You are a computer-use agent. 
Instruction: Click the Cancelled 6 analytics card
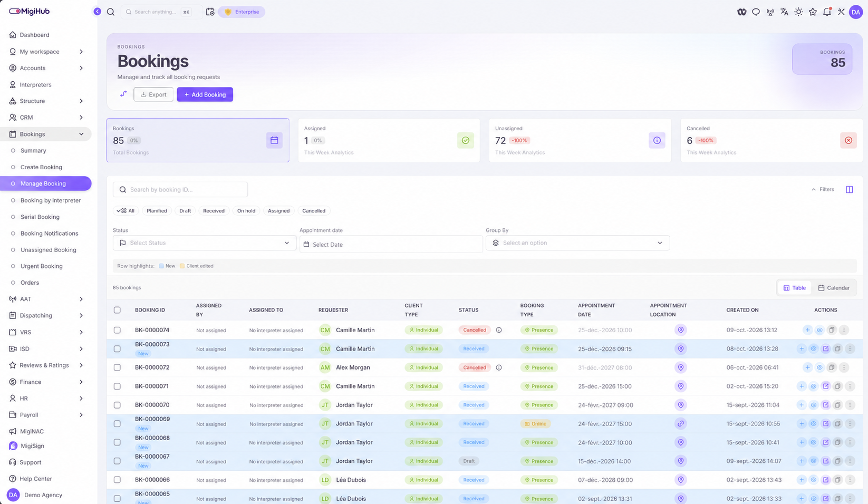coord(771,140)
